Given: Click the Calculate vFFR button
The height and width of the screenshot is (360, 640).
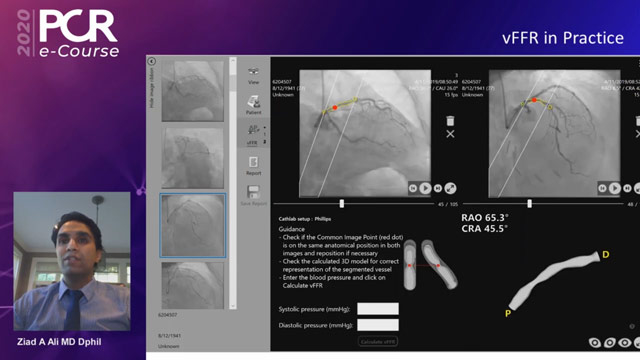Looking at the screenshot, I should pyautogui.click(x=378, y=342).
